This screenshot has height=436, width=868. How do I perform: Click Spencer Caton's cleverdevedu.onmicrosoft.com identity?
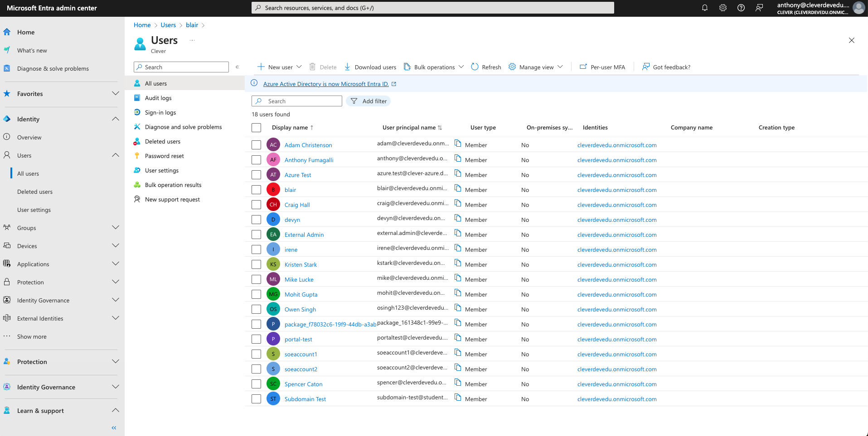click(x=617, y=384)
